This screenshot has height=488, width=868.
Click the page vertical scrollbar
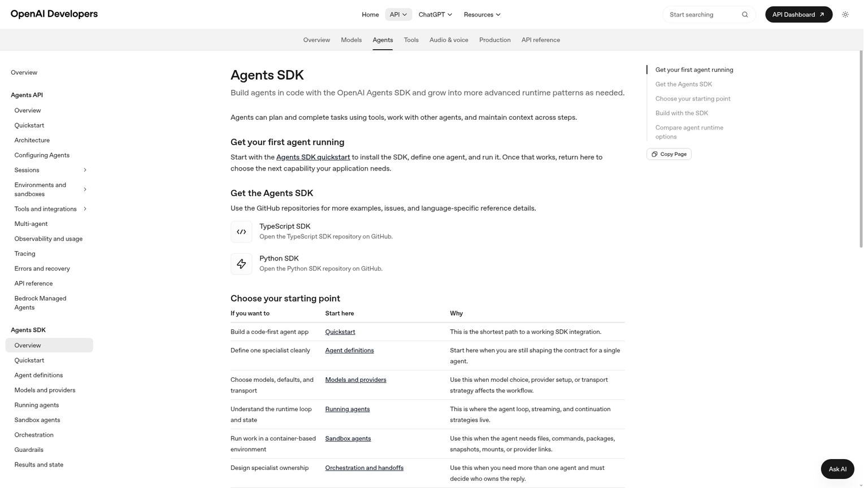tap(861, 150)
